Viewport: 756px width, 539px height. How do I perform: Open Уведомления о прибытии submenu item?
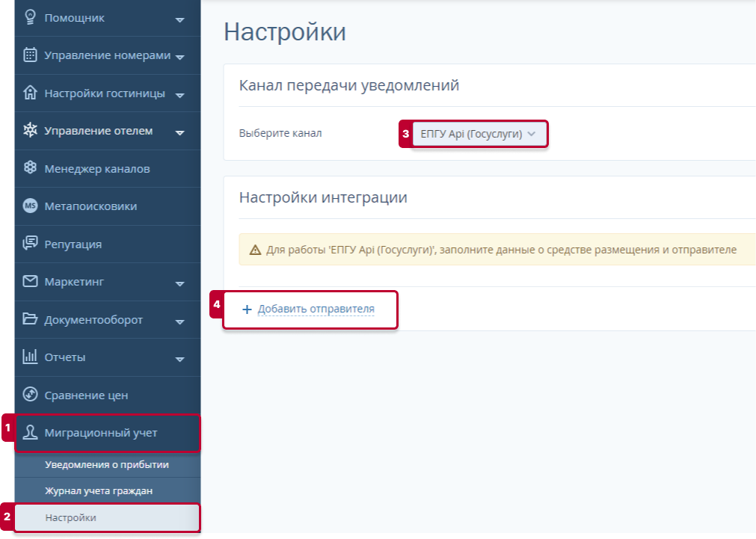tap(108, 465)
